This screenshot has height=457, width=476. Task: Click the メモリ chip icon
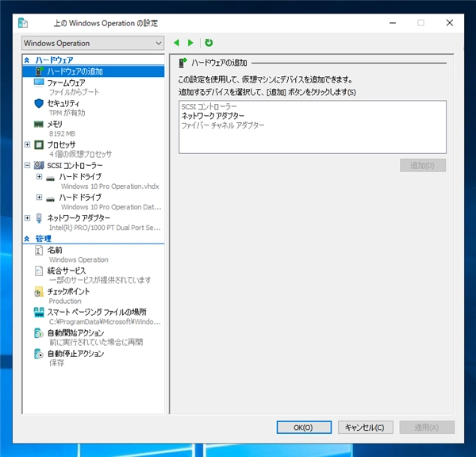[39, 125]
